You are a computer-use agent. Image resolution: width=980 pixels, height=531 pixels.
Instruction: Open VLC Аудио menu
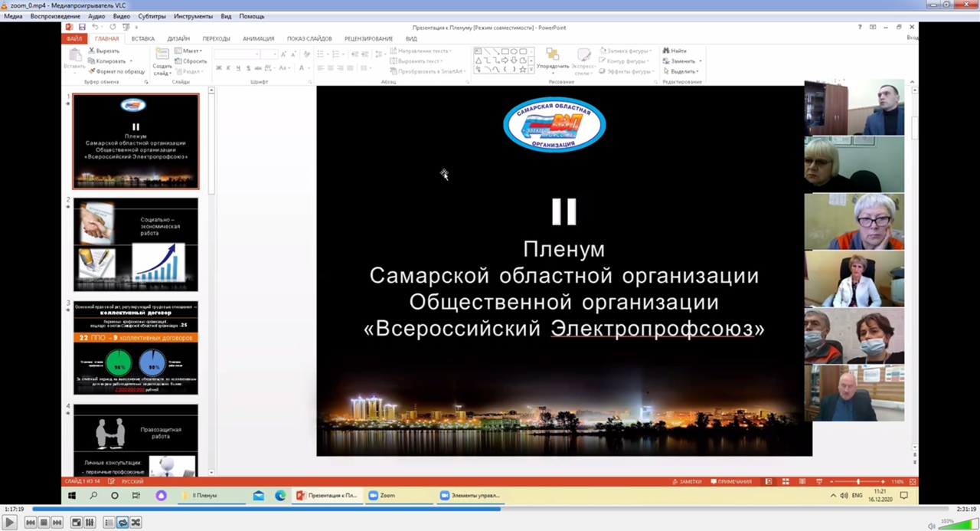(96, 16)
